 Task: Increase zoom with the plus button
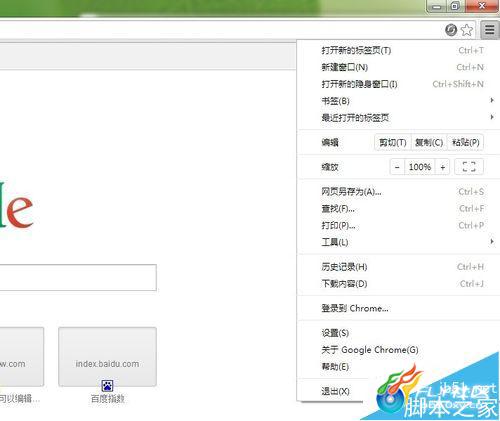[x=442, y=167]
